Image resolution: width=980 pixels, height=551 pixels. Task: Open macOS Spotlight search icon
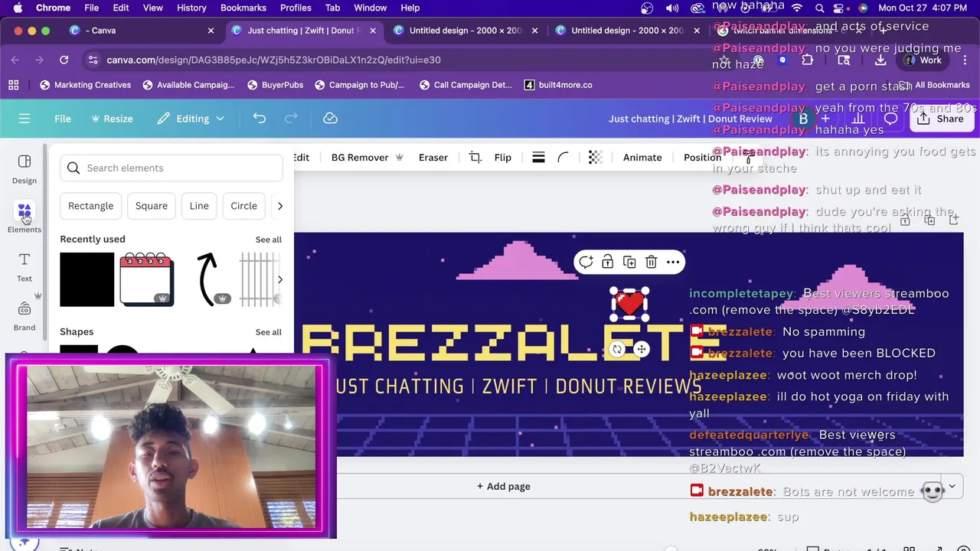819,8
